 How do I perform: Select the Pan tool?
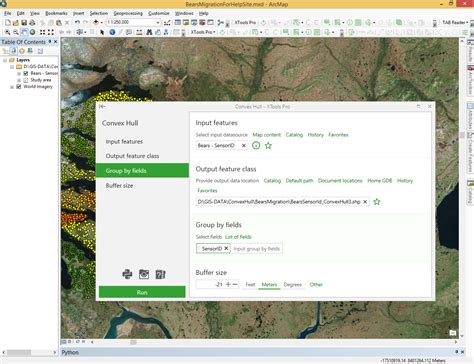point(24,32)
